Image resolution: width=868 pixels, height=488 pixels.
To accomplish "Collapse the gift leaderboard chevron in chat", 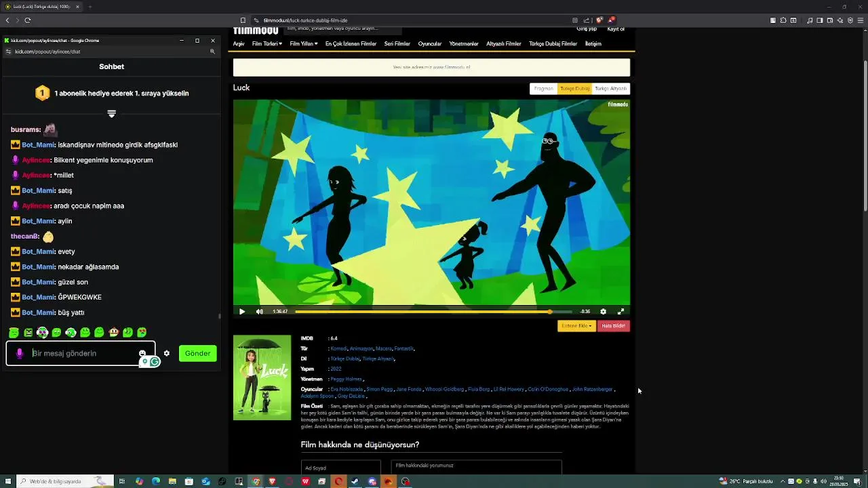I will [x=112, y=114].
